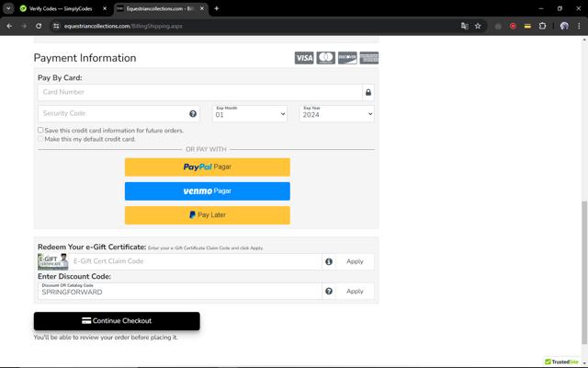Apply the e-Gift certificate claim code

[355, 261]
